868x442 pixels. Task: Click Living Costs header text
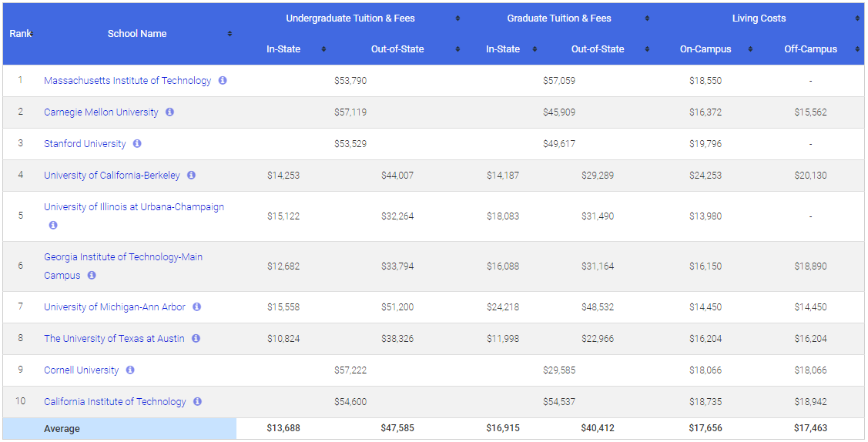[x=759, y=18]
